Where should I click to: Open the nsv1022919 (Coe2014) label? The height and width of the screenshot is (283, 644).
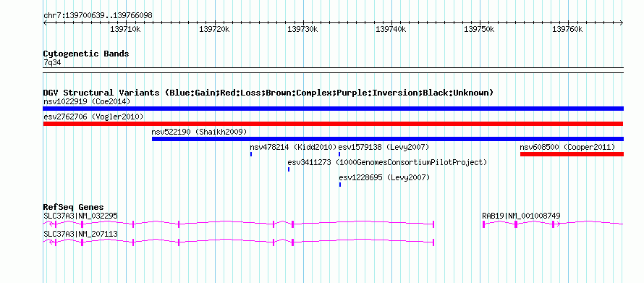point(87,101)
